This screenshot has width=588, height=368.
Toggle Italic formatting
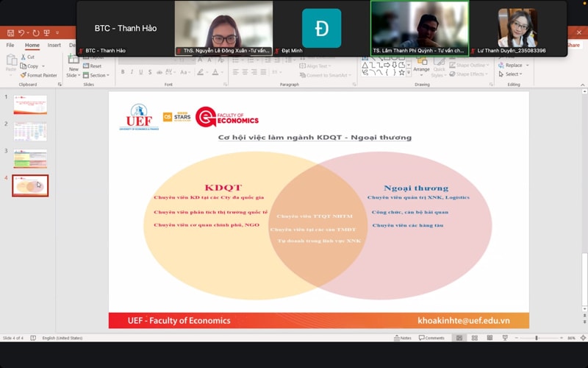tap(132, 72)
